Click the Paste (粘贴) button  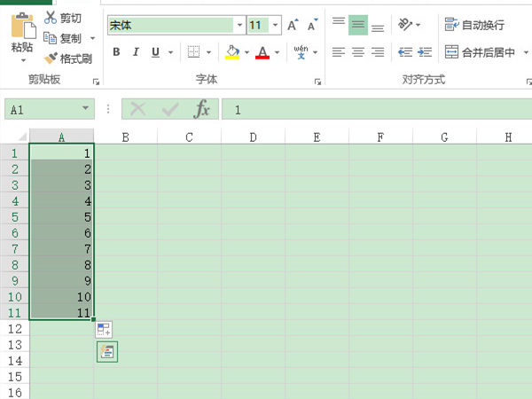tap(21, 35)
